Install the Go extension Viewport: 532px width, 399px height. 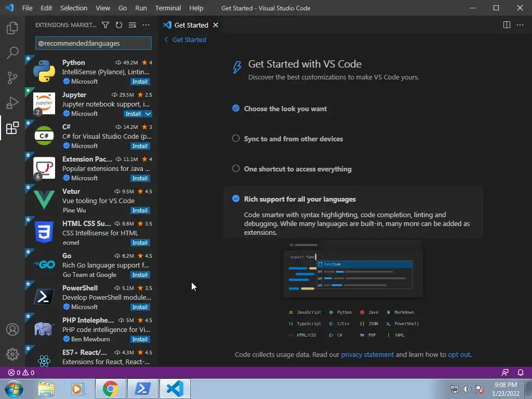coord(140,275)
